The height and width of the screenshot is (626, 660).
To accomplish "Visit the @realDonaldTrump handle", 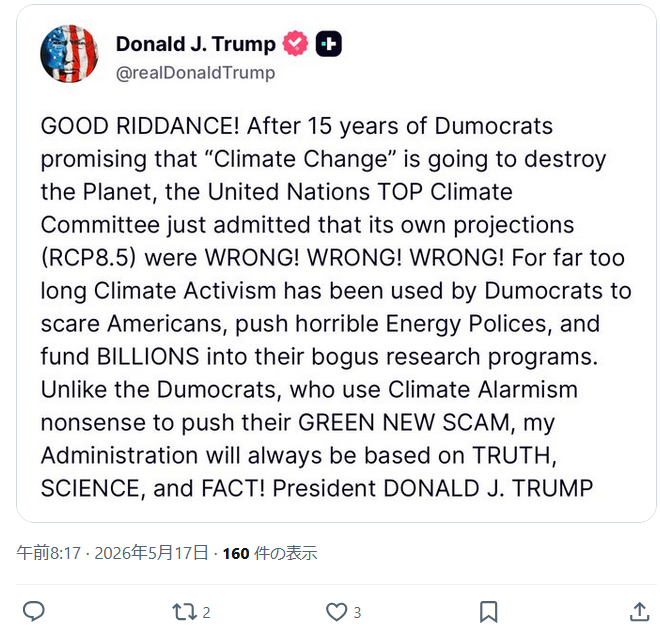I will click(195, 73).
